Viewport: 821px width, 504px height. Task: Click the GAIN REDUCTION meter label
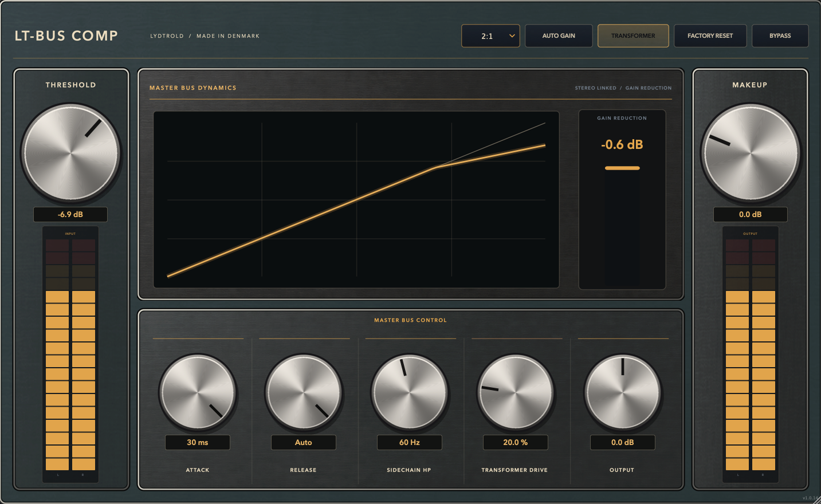[622, 118]
